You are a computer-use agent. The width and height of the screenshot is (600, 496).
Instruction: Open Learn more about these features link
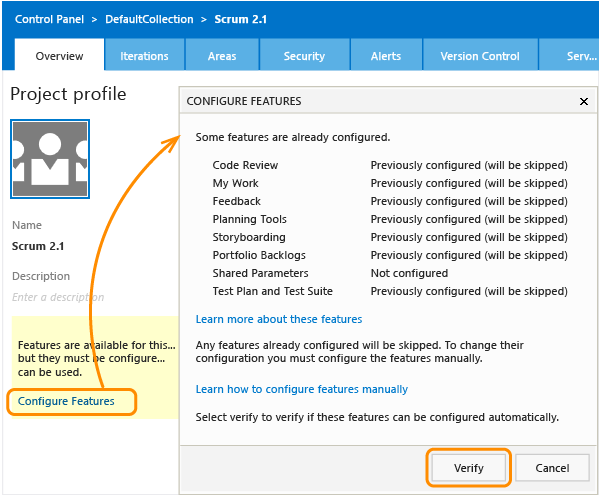(x=279, y=319)
